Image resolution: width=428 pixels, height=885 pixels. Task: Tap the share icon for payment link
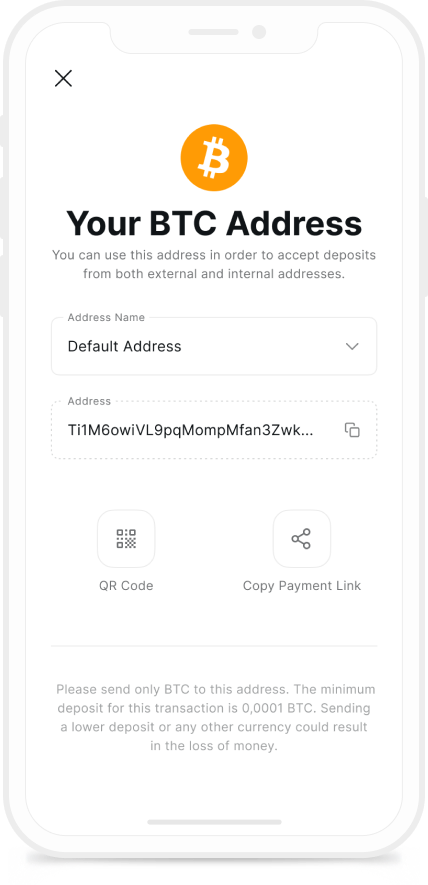(302, 538)
